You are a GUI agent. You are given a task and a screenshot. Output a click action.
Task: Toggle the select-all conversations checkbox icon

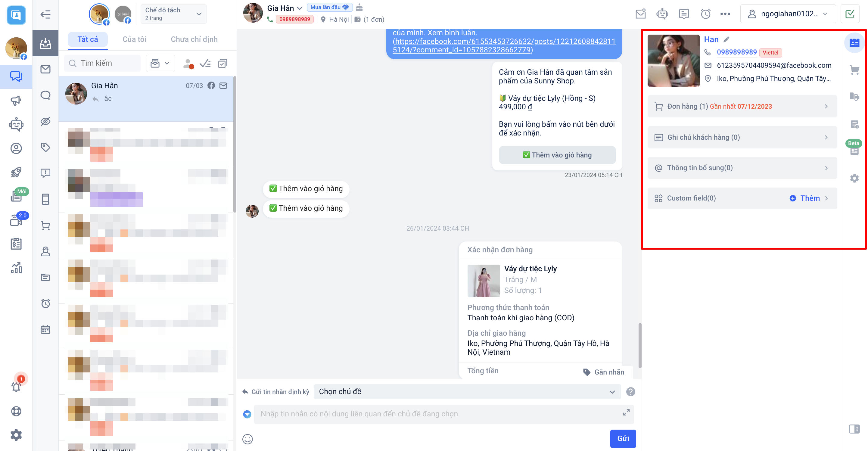223,63
